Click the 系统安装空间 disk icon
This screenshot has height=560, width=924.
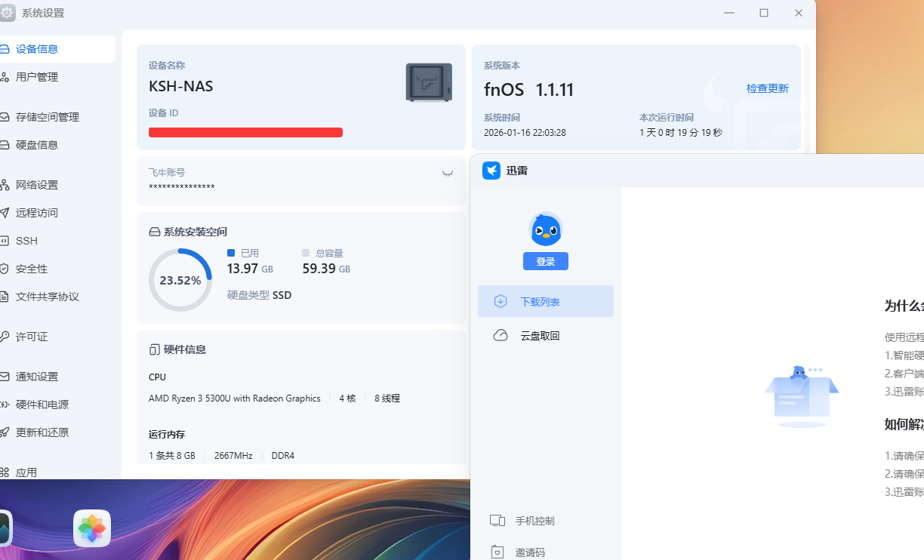(x=155, y=232)
